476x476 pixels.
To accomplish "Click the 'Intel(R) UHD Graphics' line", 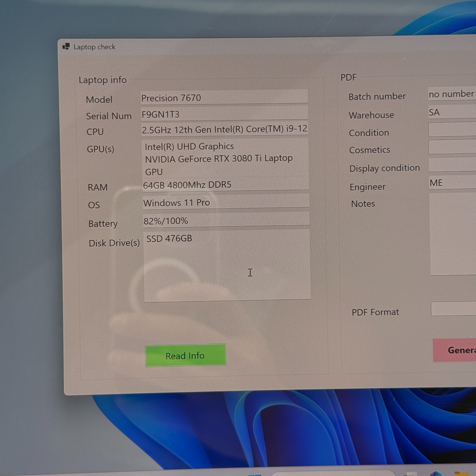I will click(189, 146).
